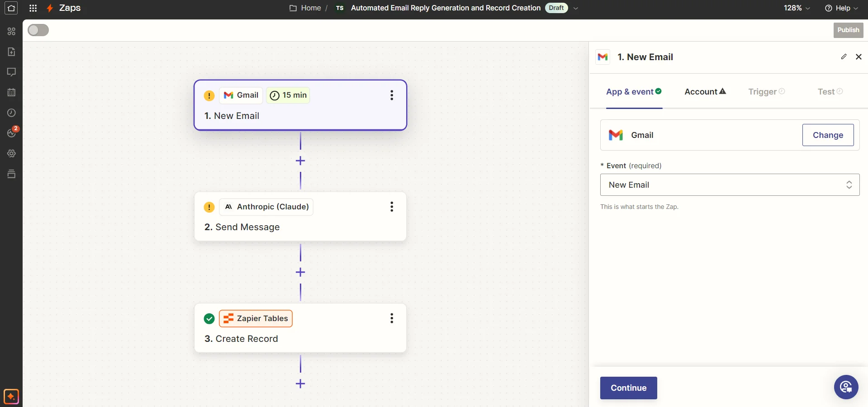Open the apps grid menu
Viewport: 868px width, 407px height.
point(33,8)
